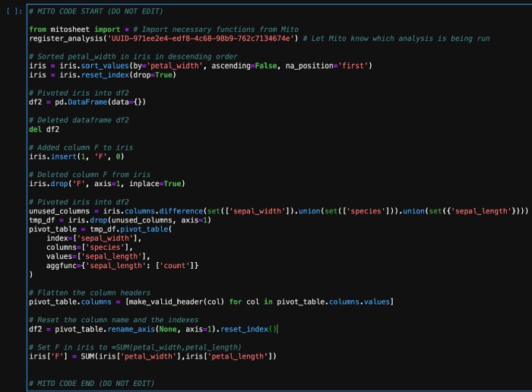Click the index=['sepal_width'] argument
Viewport: 532px width, 392px height.
click(94, 238)
